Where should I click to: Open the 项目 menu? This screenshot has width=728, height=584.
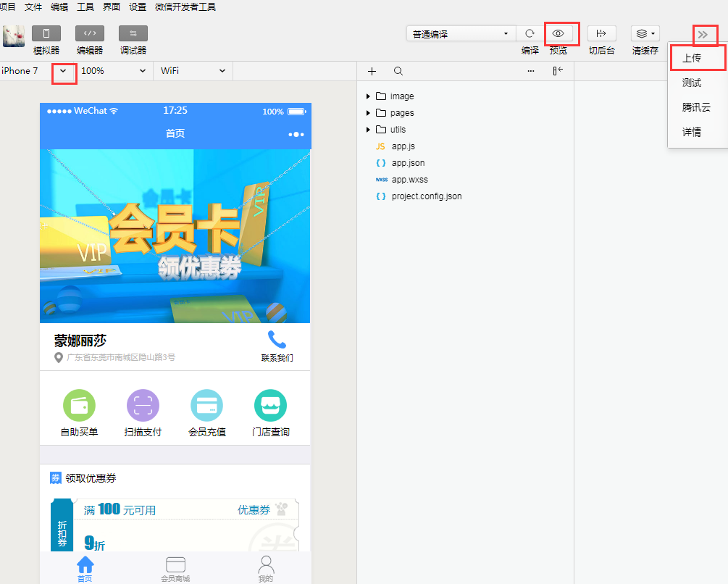point(7,7)
